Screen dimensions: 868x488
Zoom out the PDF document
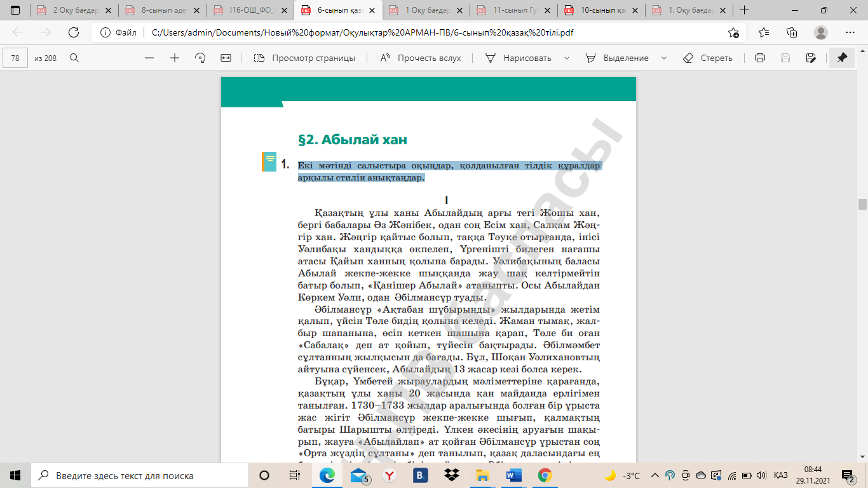tap(149, 58)
